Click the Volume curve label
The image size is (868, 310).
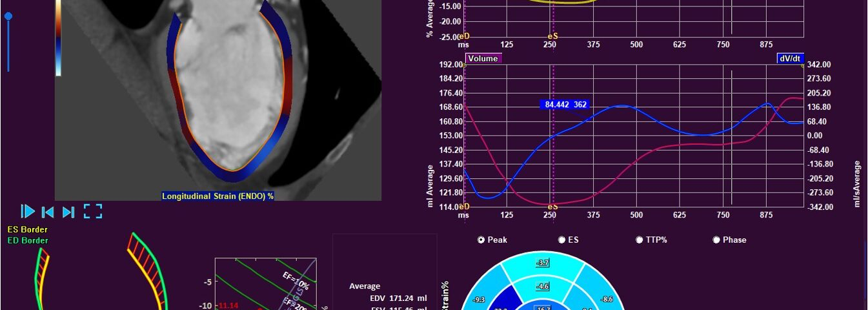tap(483, 58)
